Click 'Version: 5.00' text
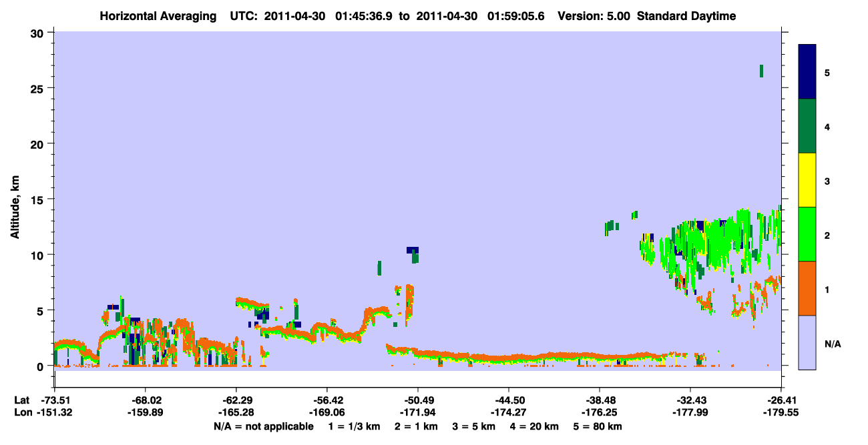Image resolution: width=868 pixels, height=445 pixels. click(594, 17)
